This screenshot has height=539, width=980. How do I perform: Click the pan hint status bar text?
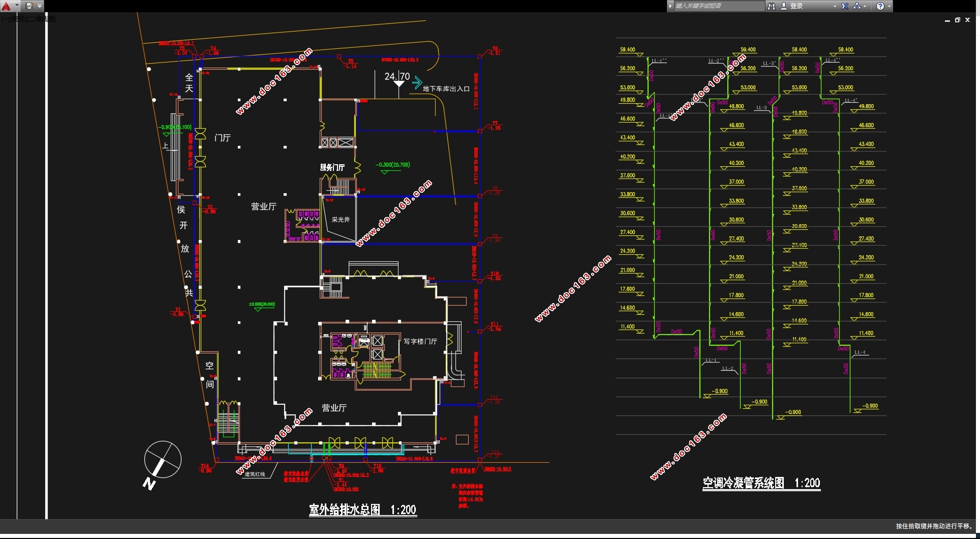[934, 526]
